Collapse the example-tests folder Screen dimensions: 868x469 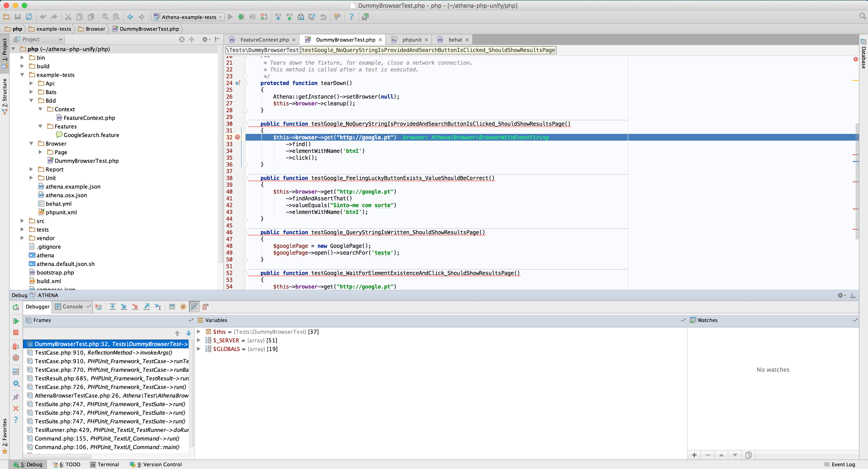[x=22, y=75]
